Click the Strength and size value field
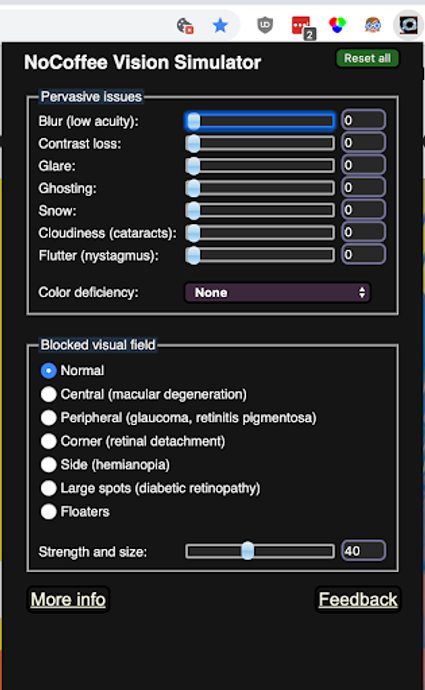 pos(363,551)
